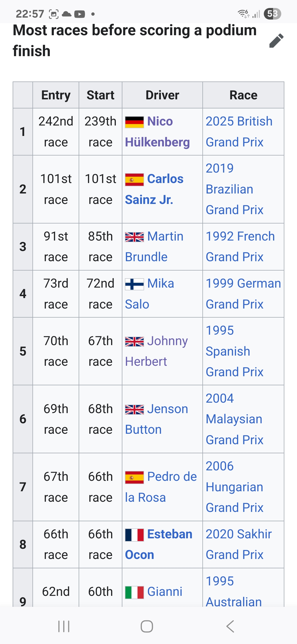The height and width of the screenshot is (644, 297).
Task: Follow the 2019 Brazilian Grand Prix link
Action: pos(235,189)
